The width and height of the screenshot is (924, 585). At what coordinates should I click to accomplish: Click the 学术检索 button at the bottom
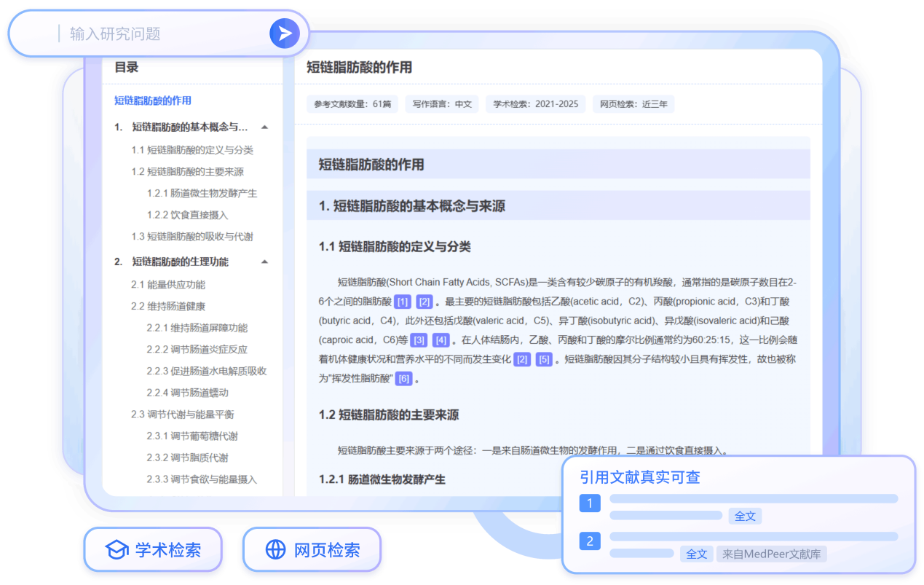(154, 550)
